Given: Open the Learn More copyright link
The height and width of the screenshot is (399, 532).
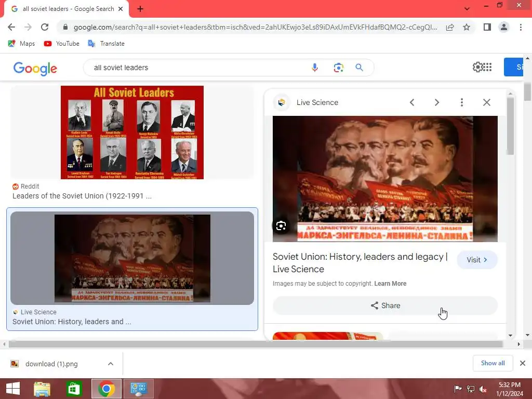Looking at the screenshot, I should click(x=390, y=283).
